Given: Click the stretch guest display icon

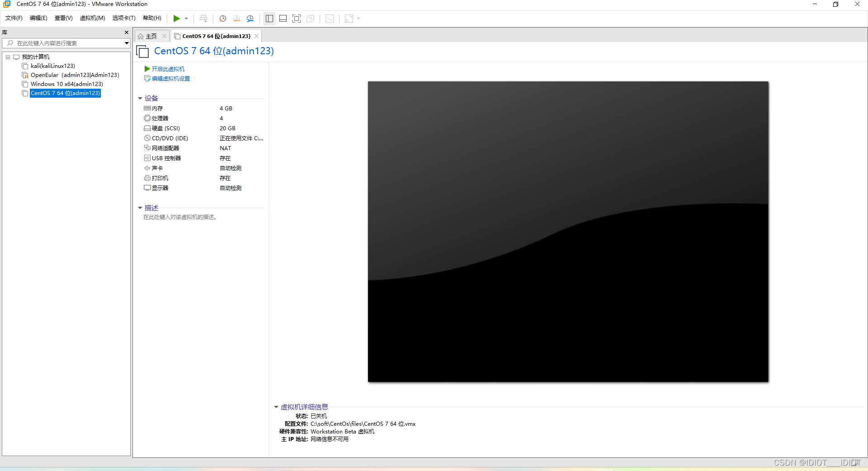Looking at the screenshot, I should [x=349, y=19].
